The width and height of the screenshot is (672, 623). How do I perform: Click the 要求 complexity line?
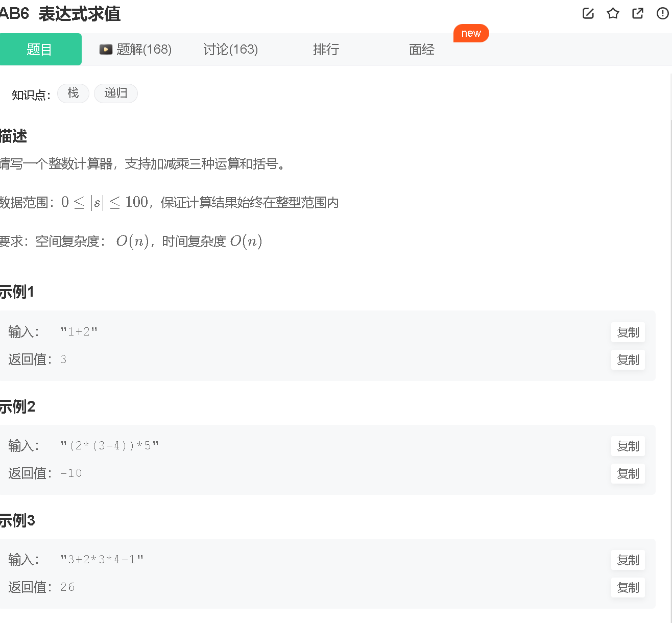click(x=131, y=241)
